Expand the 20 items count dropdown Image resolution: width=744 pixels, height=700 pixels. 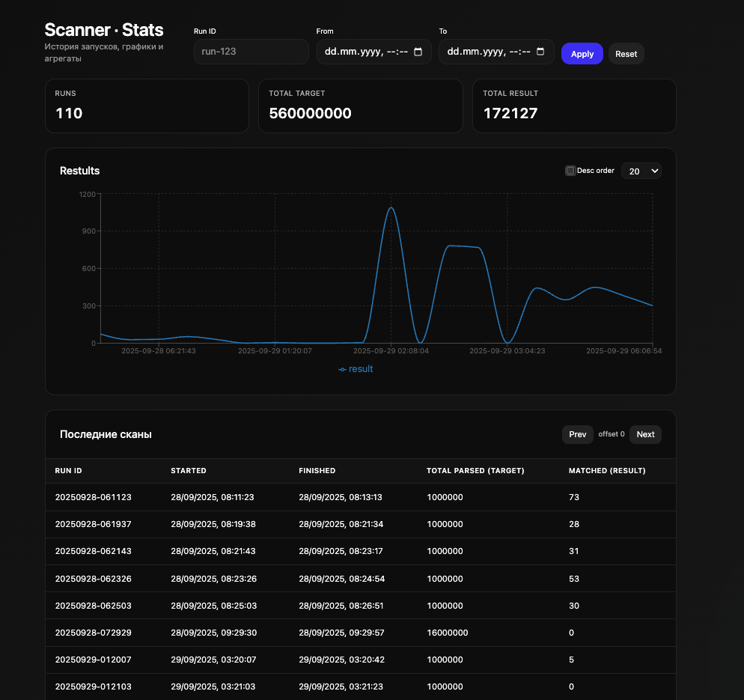[x=641, y=171]
